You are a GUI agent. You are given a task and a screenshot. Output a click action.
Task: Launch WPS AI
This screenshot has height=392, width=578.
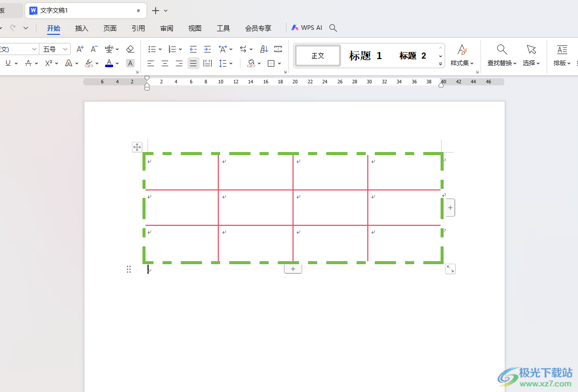[x=307, y=28]
